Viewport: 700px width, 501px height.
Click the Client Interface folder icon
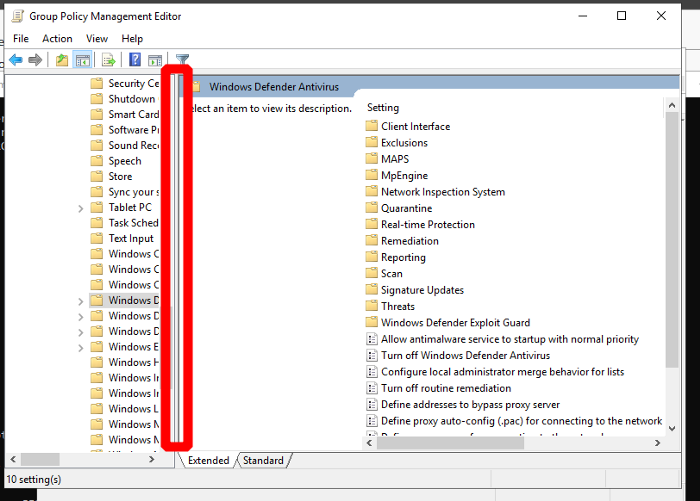coord(371,125)
